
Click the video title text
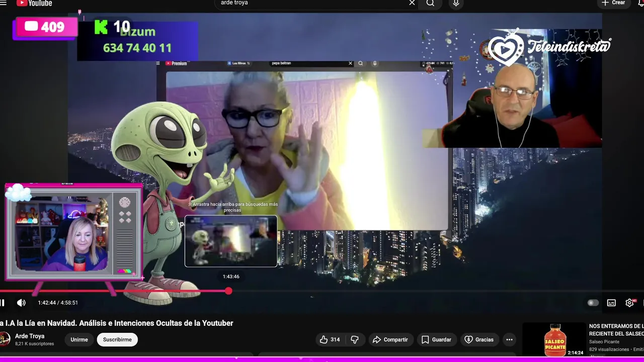[116, 323]
